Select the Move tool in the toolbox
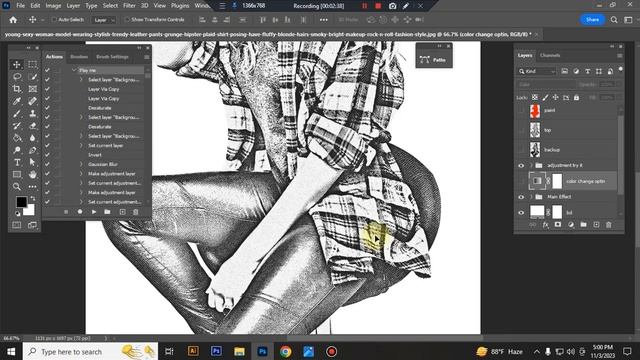The height and width of the screenshot is (360, 640). [x=17, y=64]
